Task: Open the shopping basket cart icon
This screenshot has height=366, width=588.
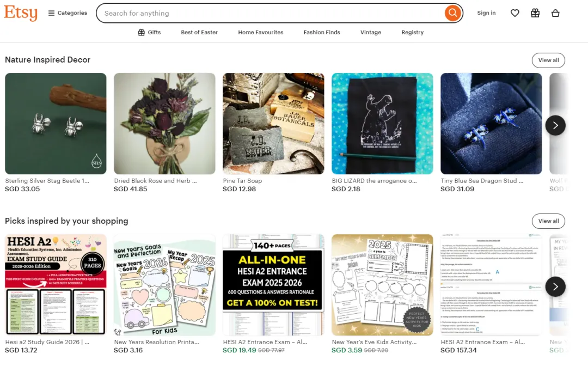Action: coord(555,13)
